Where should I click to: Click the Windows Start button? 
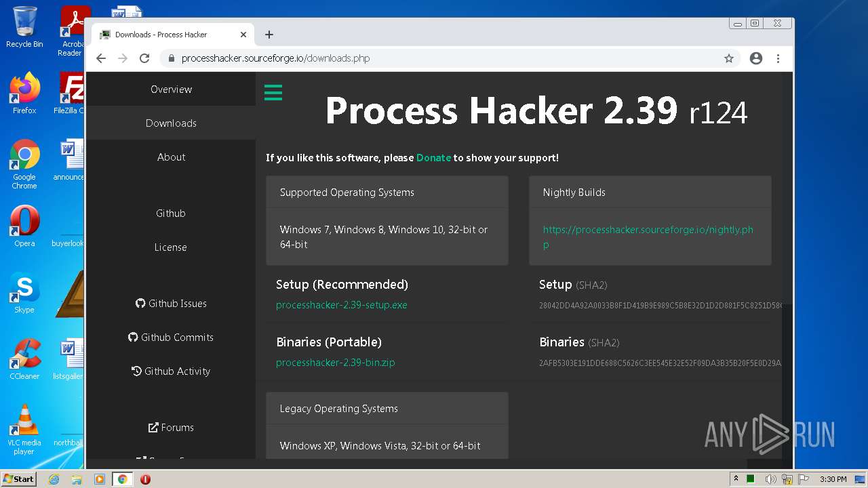pos(19,479)
